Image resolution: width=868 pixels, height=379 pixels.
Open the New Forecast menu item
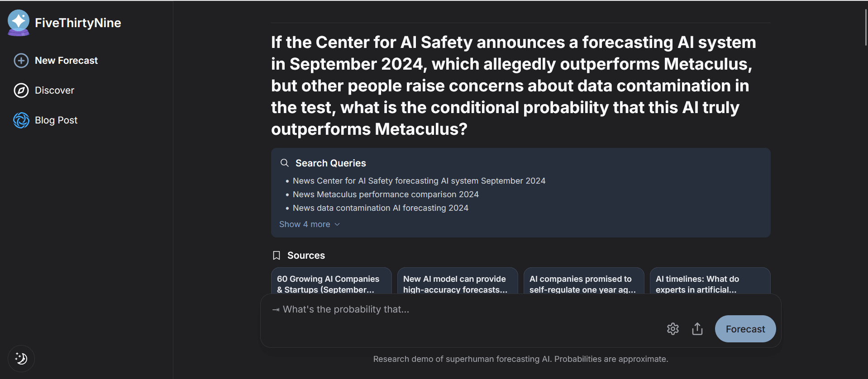tap(66, 61)
